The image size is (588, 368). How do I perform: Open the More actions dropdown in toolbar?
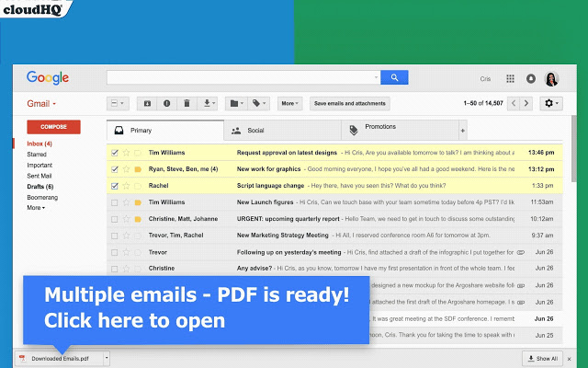(290, 103)
